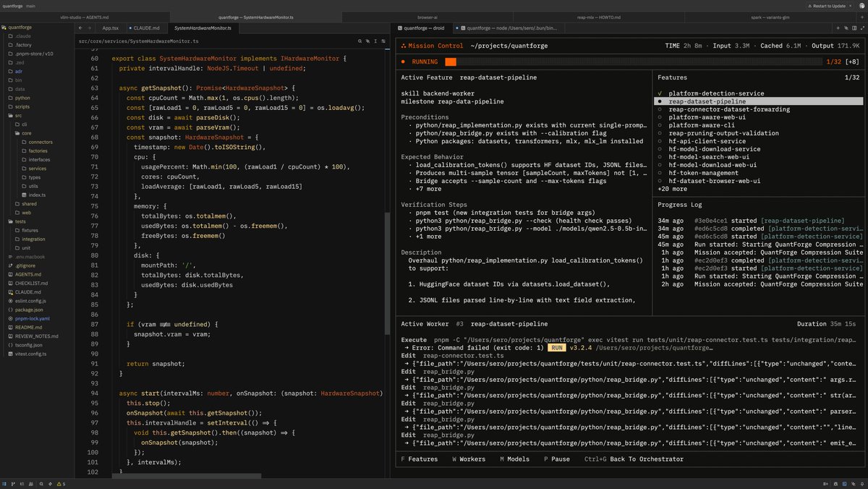Viewport: 868px width, 489px height.
Task: Switch to CLAUDE.md editor tab
Action: [147, 28]
